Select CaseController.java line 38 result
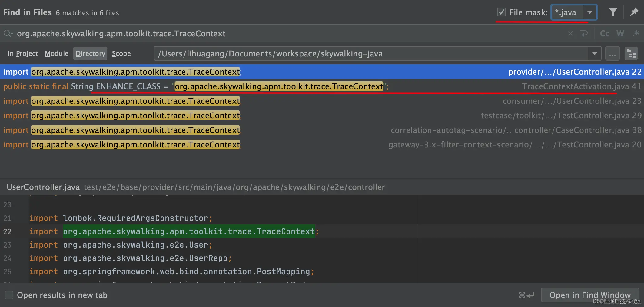The image size is (644, 307). tap(322, 130)
